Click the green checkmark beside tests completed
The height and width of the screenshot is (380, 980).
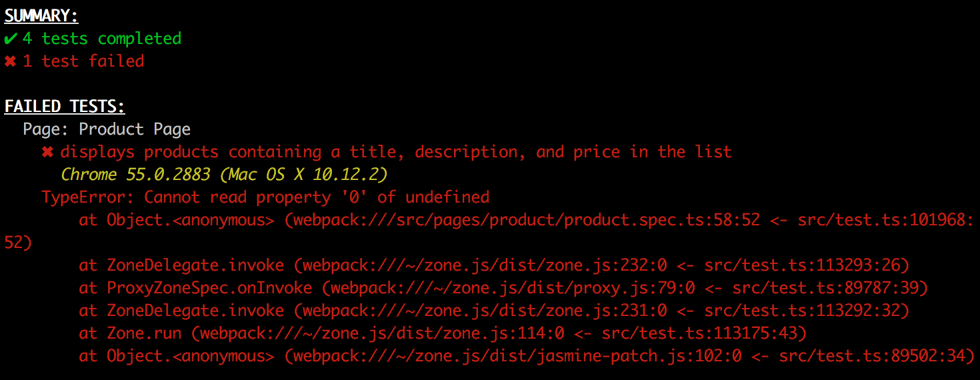click(10, 39)
